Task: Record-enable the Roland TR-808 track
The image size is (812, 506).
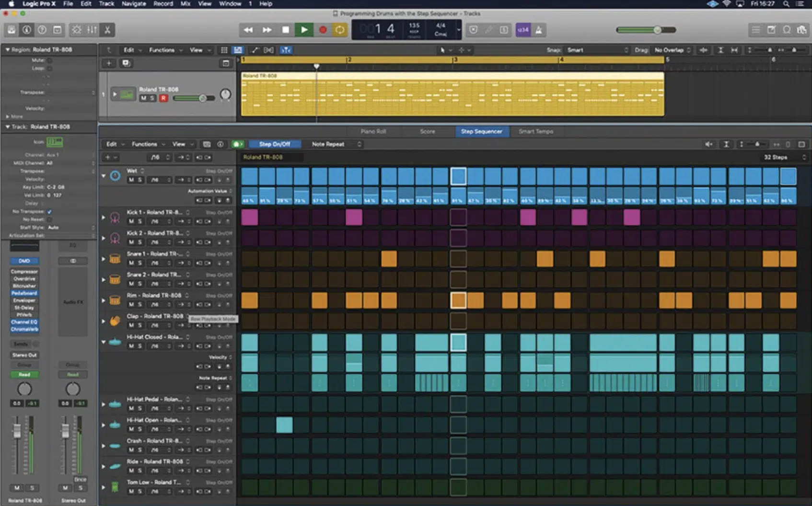Action: 163,98
